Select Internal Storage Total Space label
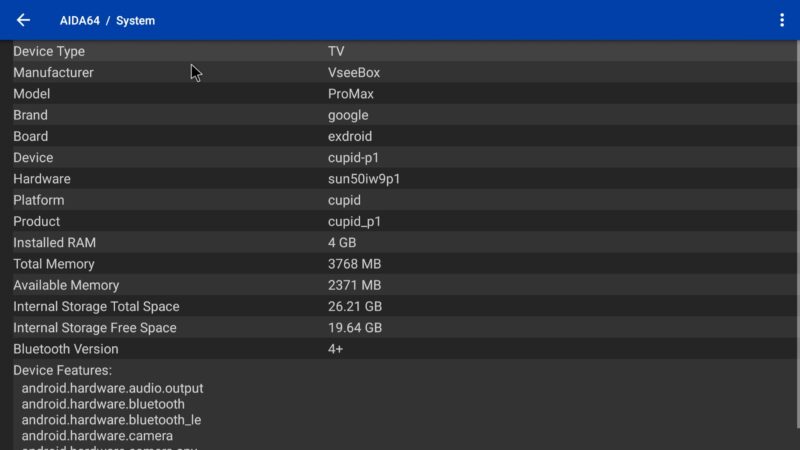Image resolution: width=800 pixels, height=450 pixels. [x=96, y=307]
